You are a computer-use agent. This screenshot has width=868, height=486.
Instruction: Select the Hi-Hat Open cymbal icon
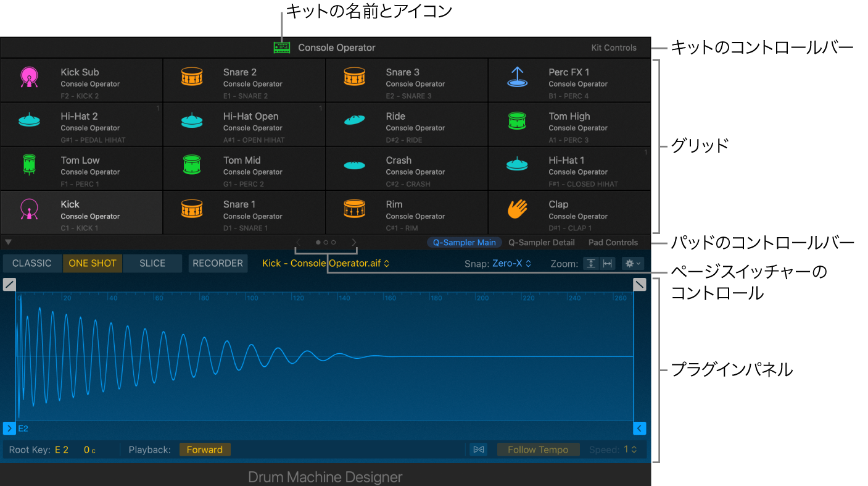tap(192, 120)
